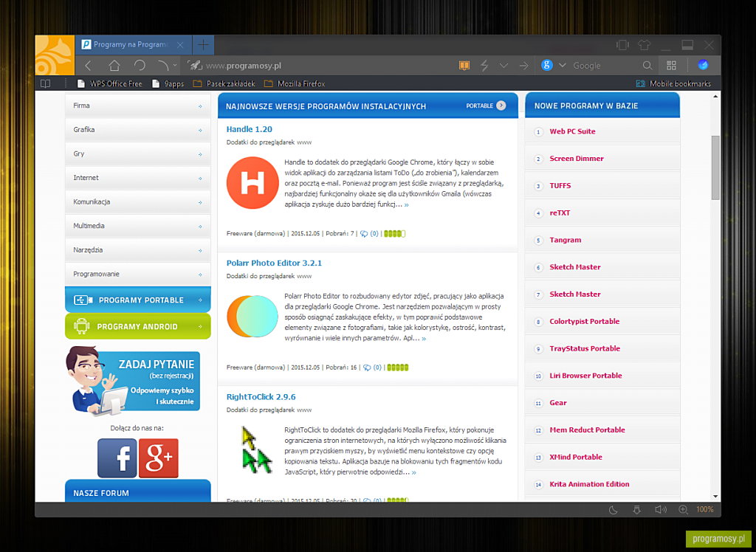The width and height of the screenshot is (756, 552).
Task: Click the Google+ icon
Action: click(159, 458)
